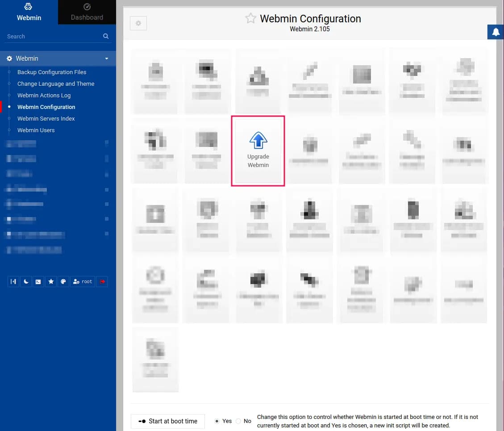Viewport: 504px width, 431px height.
Task: Open Webmin Actions Log
Action: pos(44,95)
